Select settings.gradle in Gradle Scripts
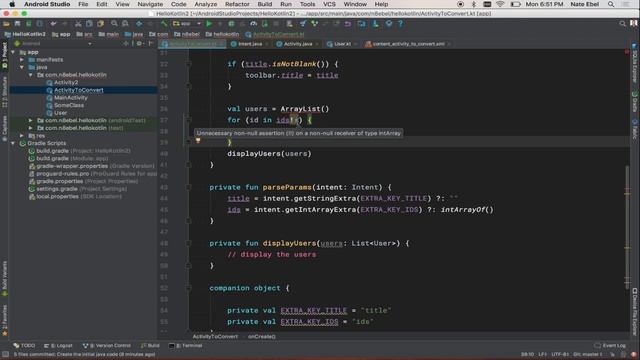 [x=57, y=189]
